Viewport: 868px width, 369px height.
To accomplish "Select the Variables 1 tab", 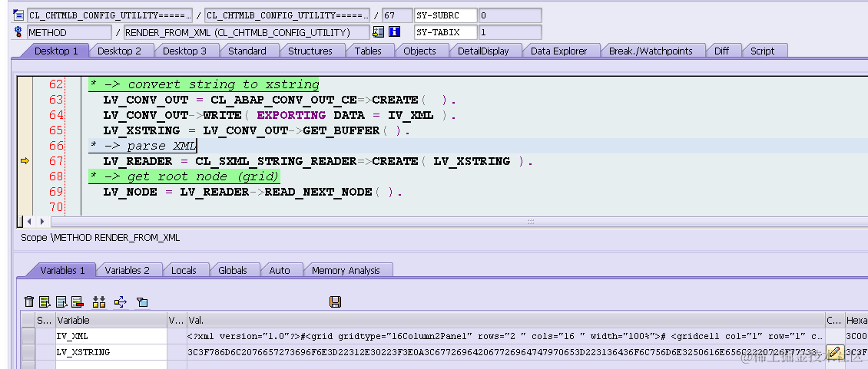I will coord(62,270).
